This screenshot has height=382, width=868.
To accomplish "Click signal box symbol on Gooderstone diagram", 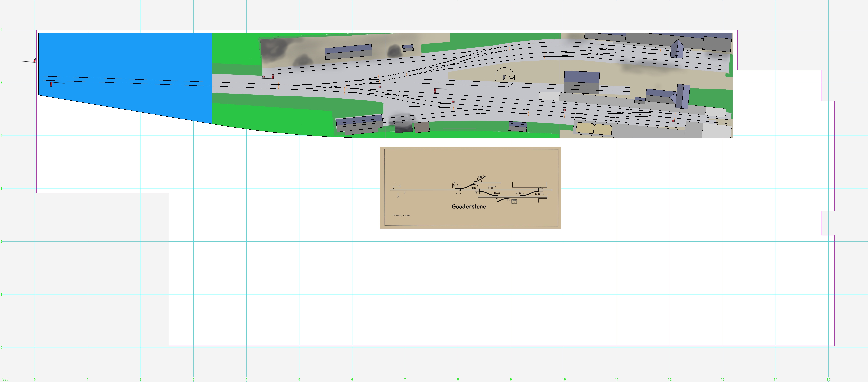I will [514, 202].
